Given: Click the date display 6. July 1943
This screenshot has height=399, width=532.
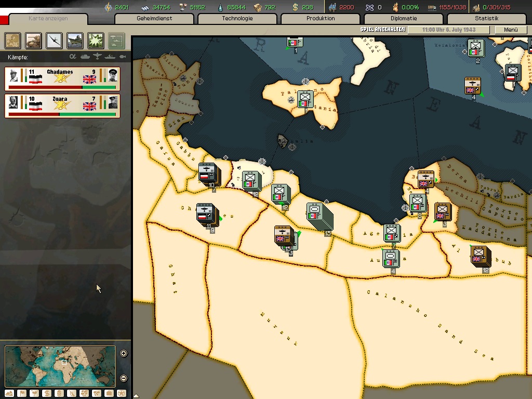Looking at the screenshot, I should [x=448, y=30].
